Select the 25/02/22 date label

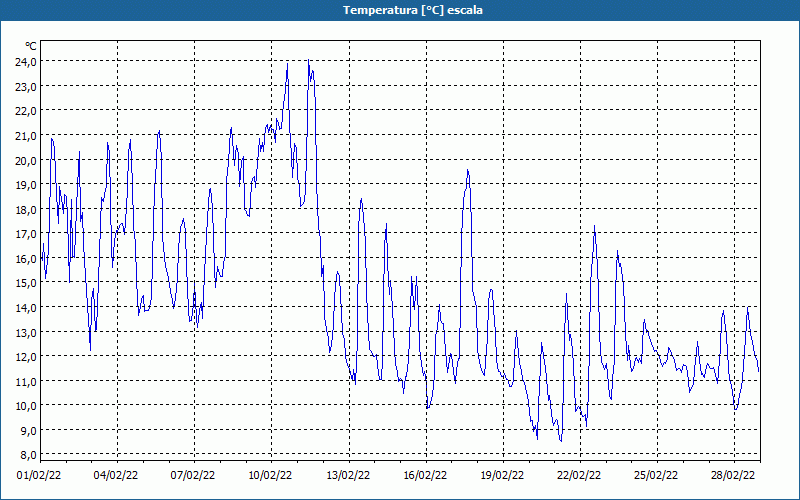(x=656, y=475)
